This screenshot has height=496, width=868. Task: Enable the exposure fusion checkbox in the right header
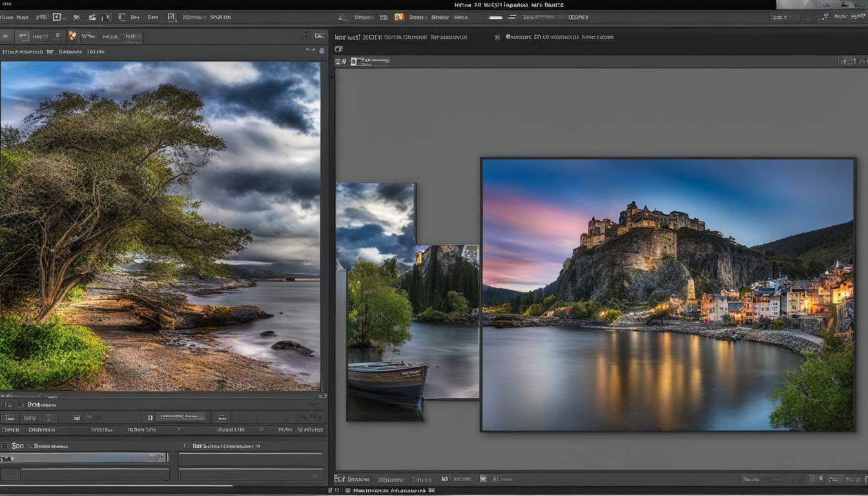[x=497, y=37]
